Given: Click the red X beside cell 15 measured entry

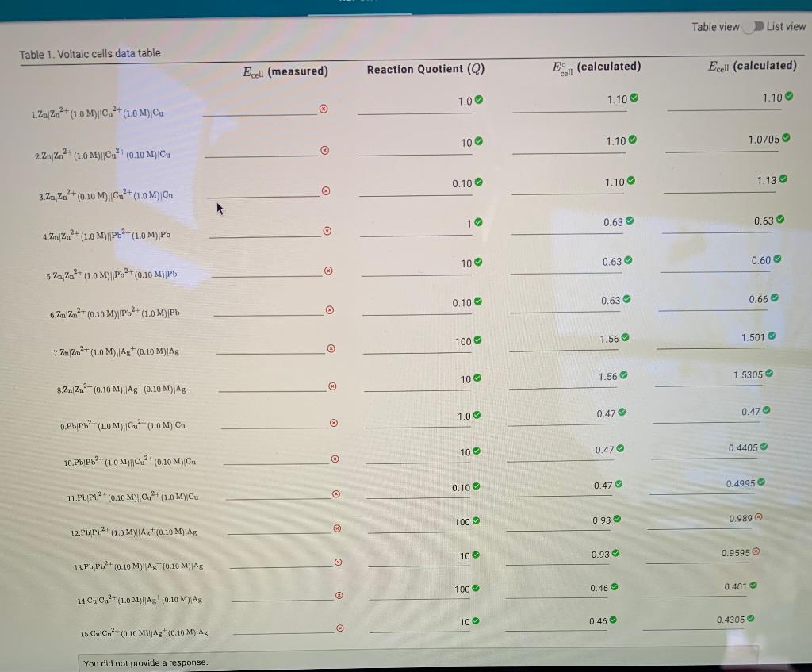Looking at the screenshot, I should 339,626.
